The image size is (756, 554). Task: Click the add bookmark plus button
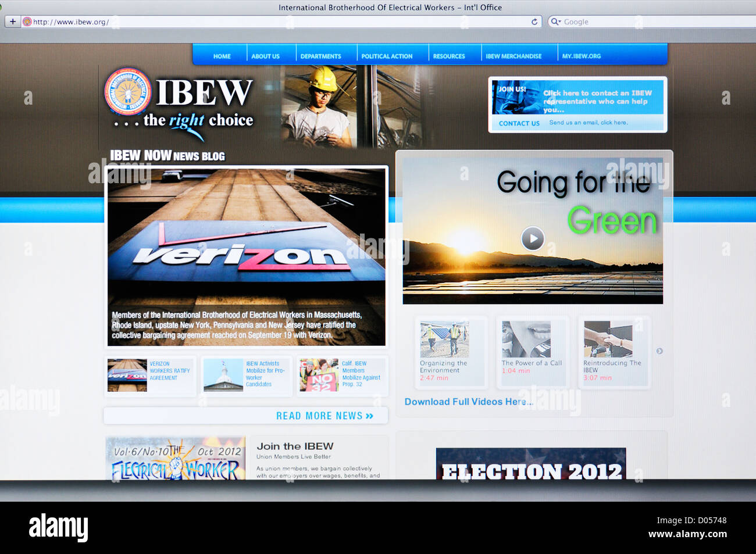[12, 22]
